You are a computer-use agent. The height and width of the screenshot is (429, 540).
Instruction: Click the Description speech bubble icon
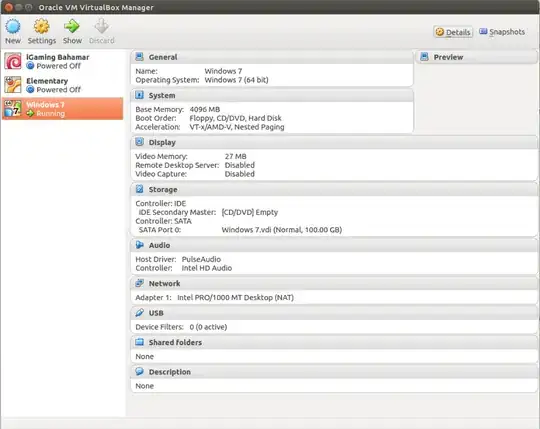point(139,372)
